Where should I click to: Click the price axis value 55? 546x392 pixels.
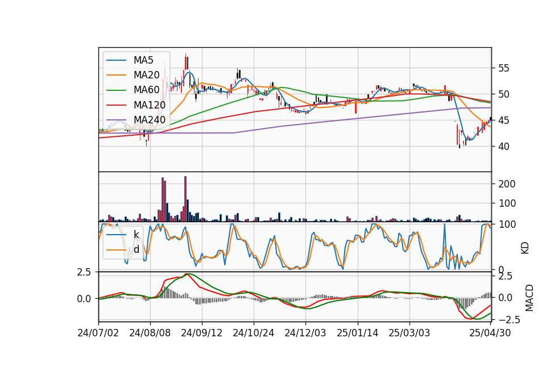[x=503, y=68]
